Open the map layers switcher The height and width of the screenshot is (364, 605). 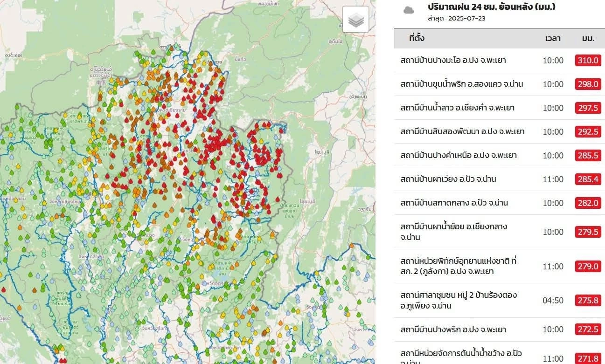[x=355, y=20]
